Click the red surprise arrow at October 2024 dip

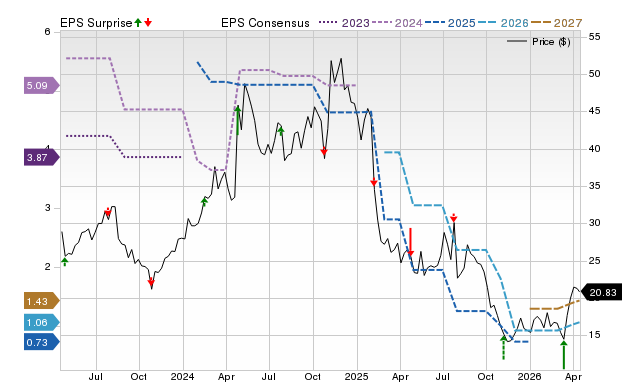(x=324, y=152)
